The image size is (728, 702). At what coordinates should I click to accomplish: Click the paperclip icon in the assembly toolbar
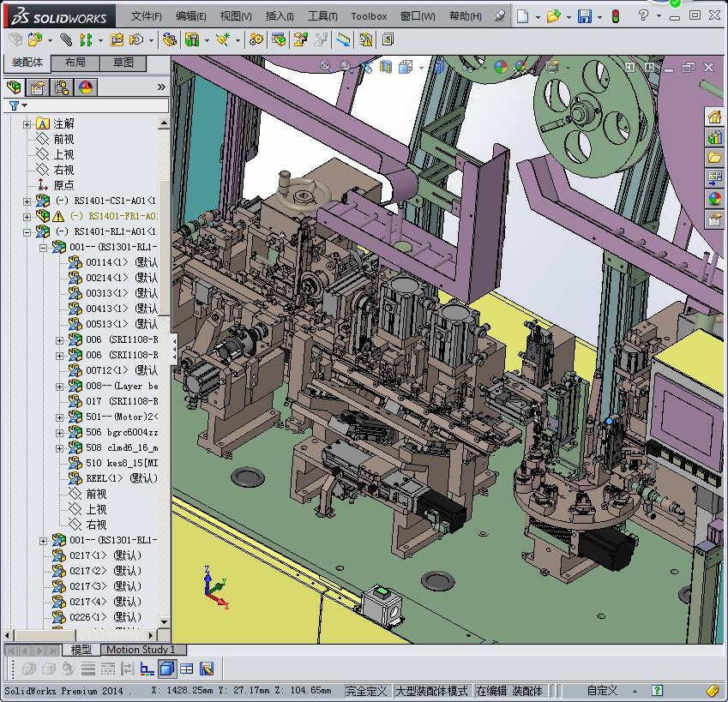coord(65,39)
